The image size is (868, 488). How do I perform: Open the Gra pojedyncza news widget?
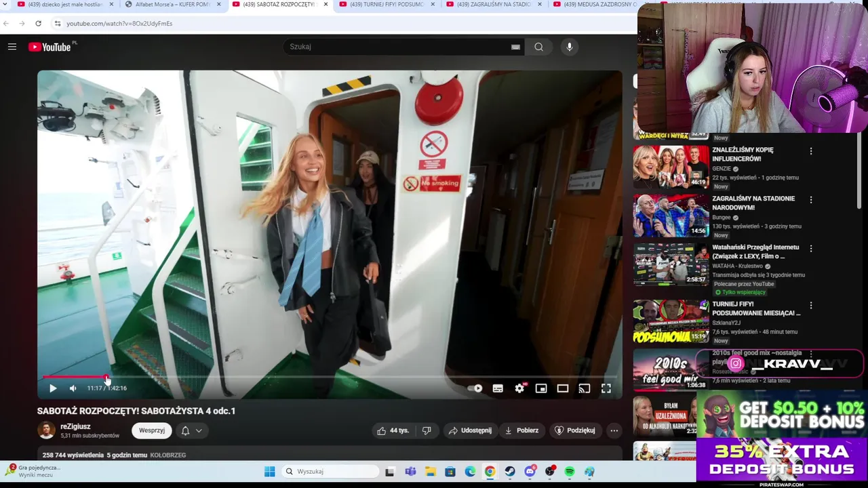(x=33, y=471)
